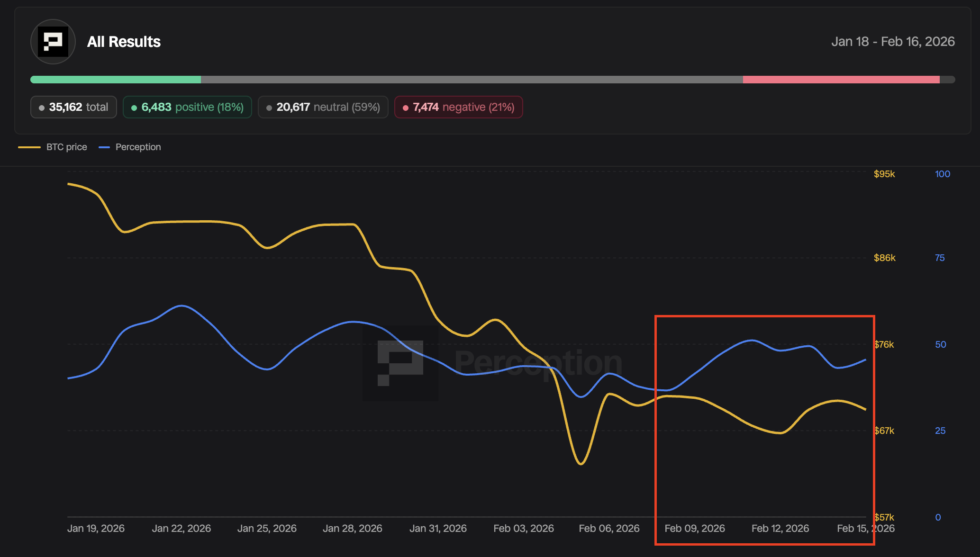Screen dimensions: 980x557
Task: Filter by 7,474 negative results
Action: click(458, 107)
